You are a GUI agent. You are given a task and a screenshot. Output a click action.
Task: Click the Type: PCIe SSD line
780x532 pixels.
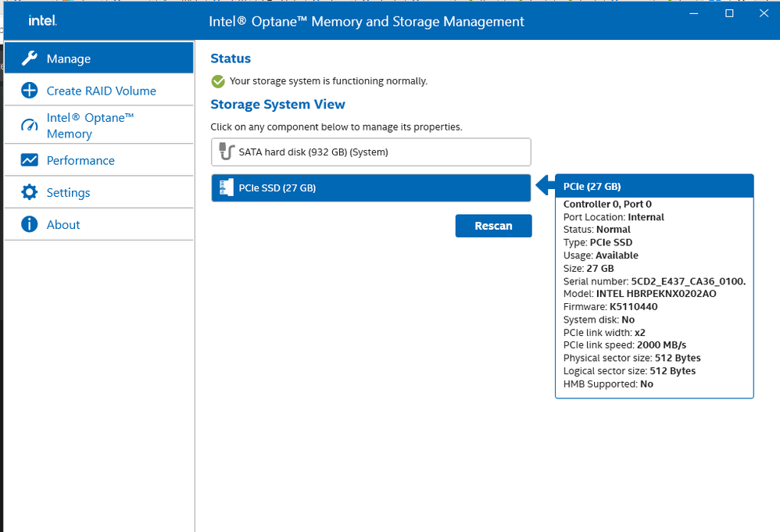(598, 242)
